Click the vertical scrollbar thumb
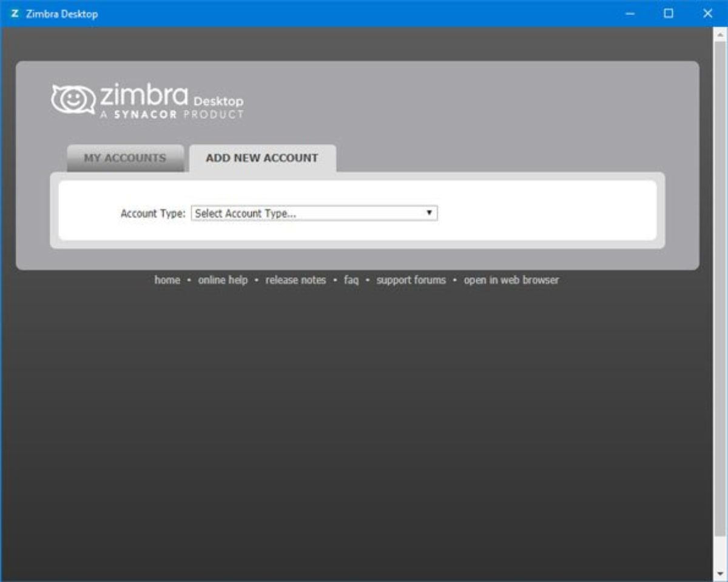 720,289
